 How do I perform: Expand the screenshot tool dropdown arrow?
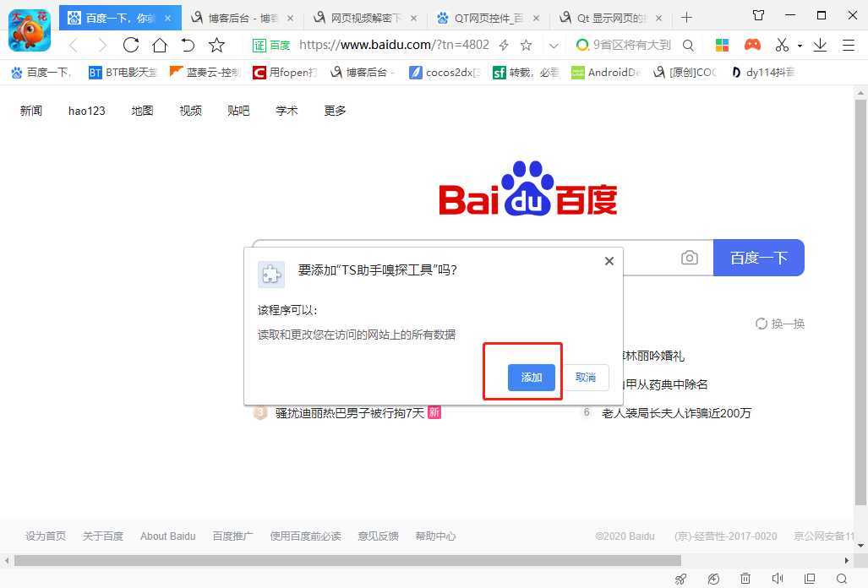click(800, 46)
